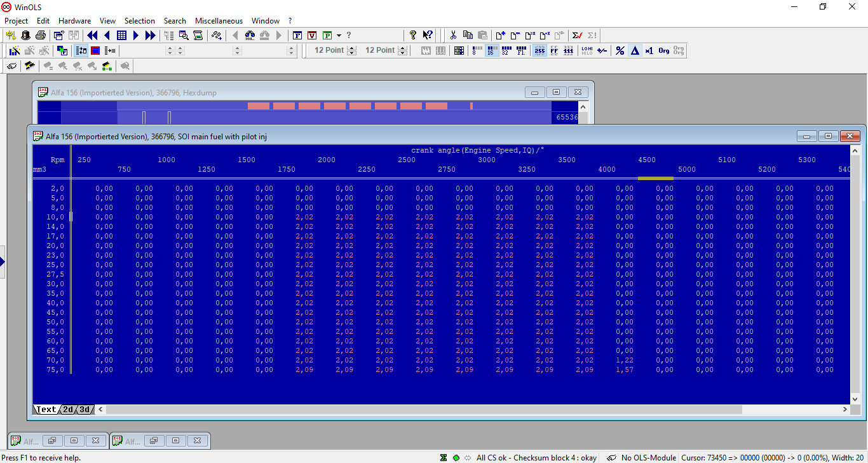Open the Project menu
Image resolution: width=868 pixels, height=463 pixels.
17,21
